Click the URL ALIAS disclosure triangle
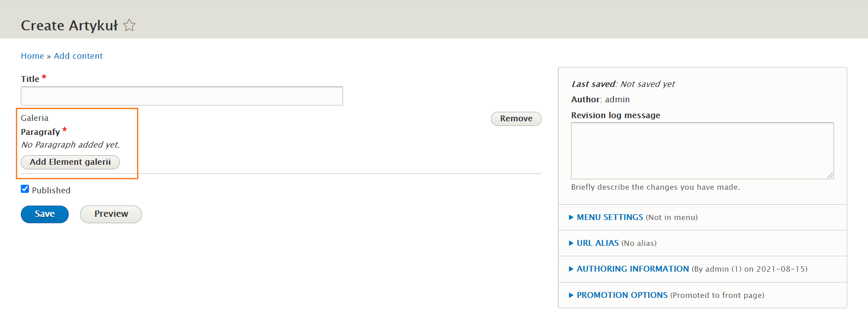 pos(571,243)
